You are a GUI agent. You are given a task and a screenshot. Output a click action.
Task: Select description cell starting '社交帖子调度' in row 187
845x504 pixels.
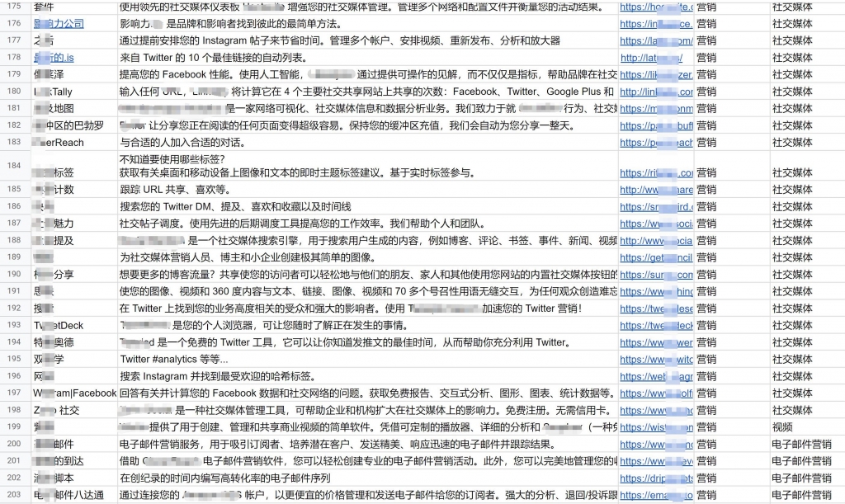pos(367,224)
